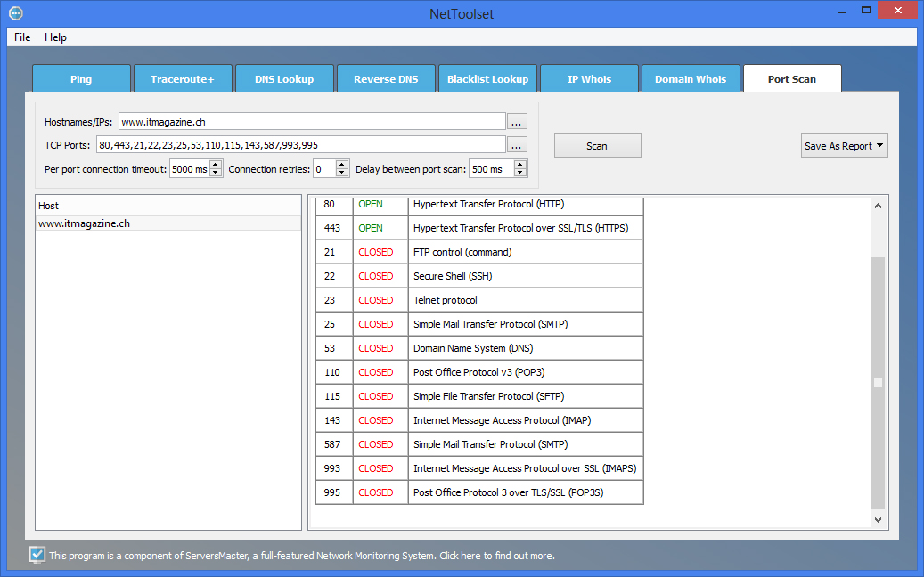Switch to the Domain Whois tab
924x577 pixels.
click(691, 79)
